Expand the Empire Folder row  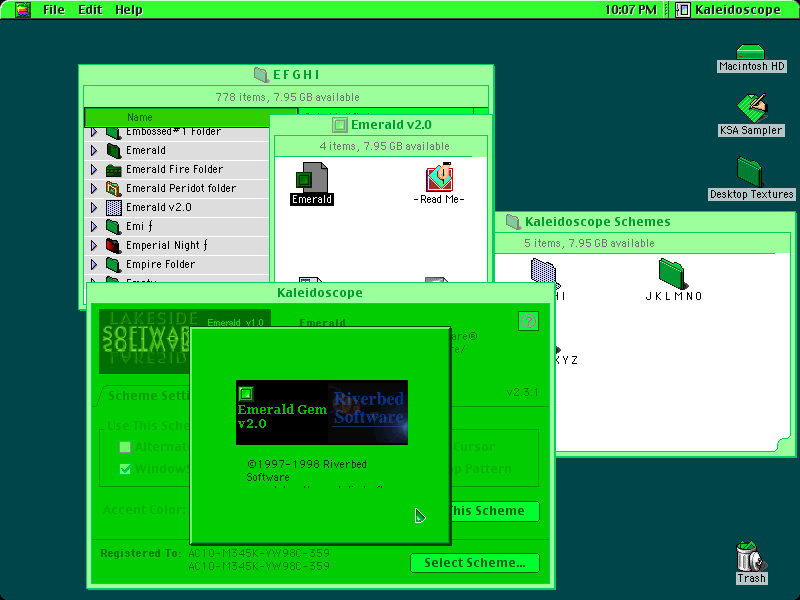pyautogui.click(x=94, y=264)
